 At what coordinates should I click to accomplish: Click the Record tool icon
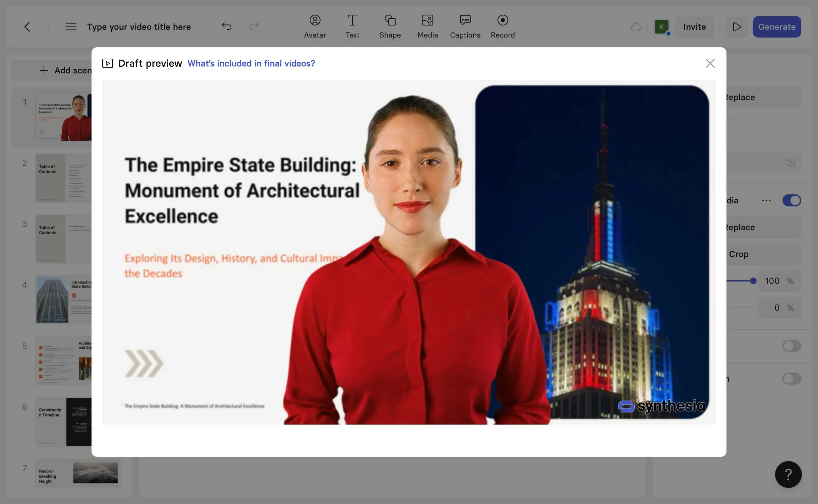point(503,20)
